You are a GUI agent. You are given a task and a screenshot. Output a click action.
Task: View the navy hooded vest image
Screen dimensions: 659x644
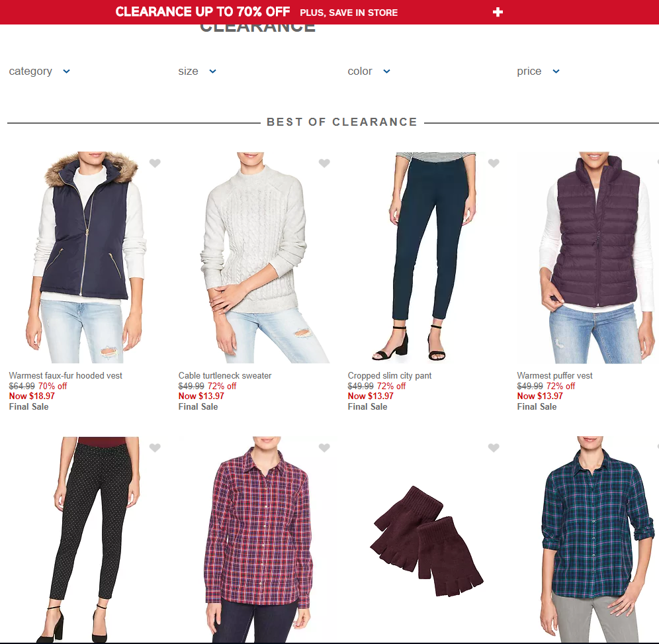(86, 257)
